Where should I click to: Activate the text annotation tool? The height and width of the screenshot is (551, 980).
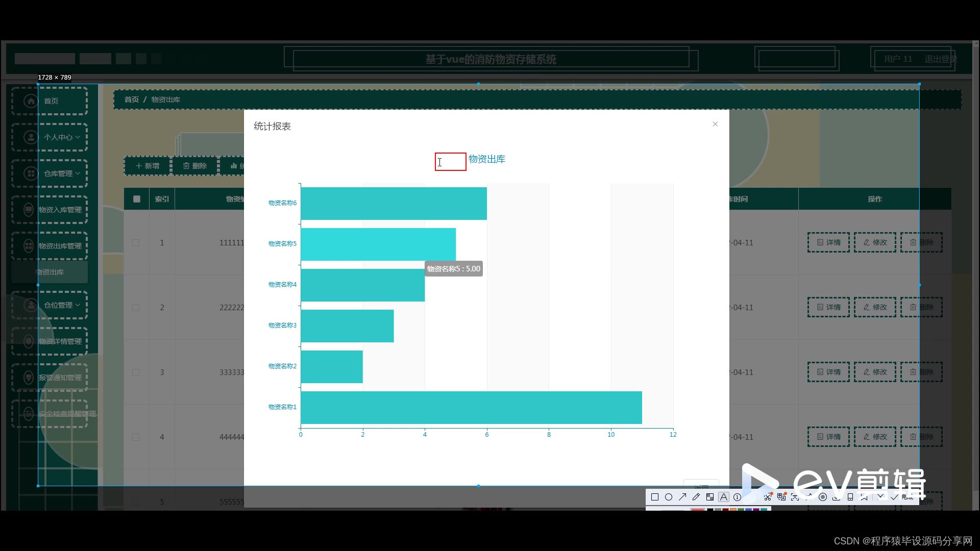click(724, 497)
